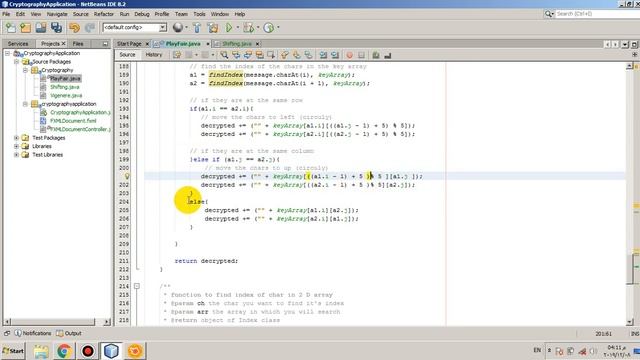Click the Clean and Build Project icon
640x360 pixels.
213,28
